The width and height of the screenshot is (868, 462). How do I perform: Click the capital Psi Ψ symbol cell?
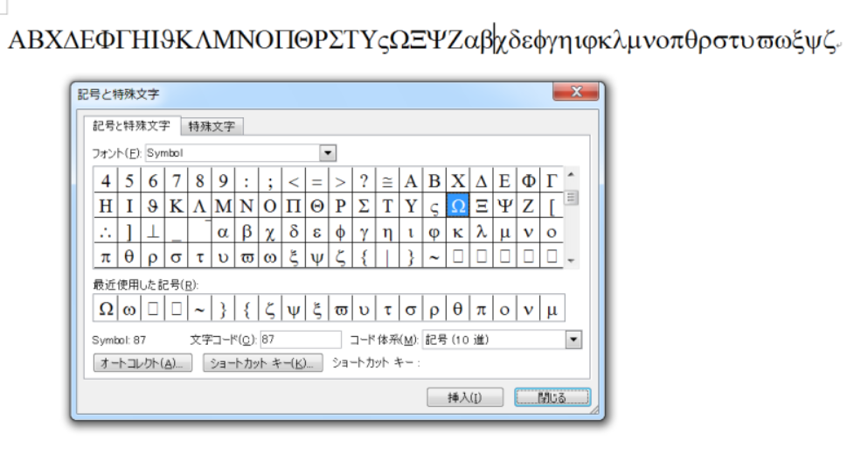pyautogui.click(x=505, y=206)
